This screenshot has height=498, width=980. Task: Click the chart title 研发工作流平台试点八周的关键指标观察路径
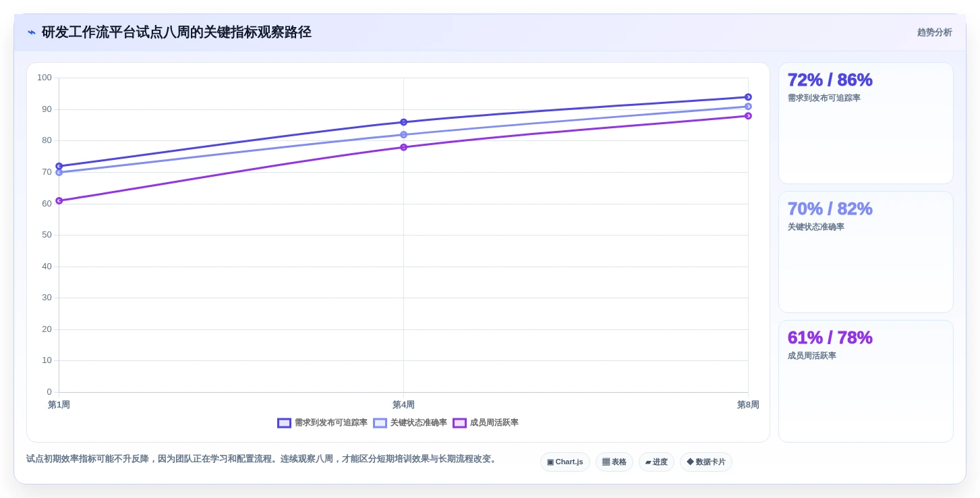tap(177, 32)
